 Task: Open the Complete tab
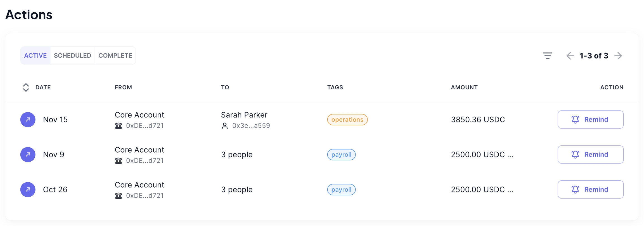tap(115, 55)
